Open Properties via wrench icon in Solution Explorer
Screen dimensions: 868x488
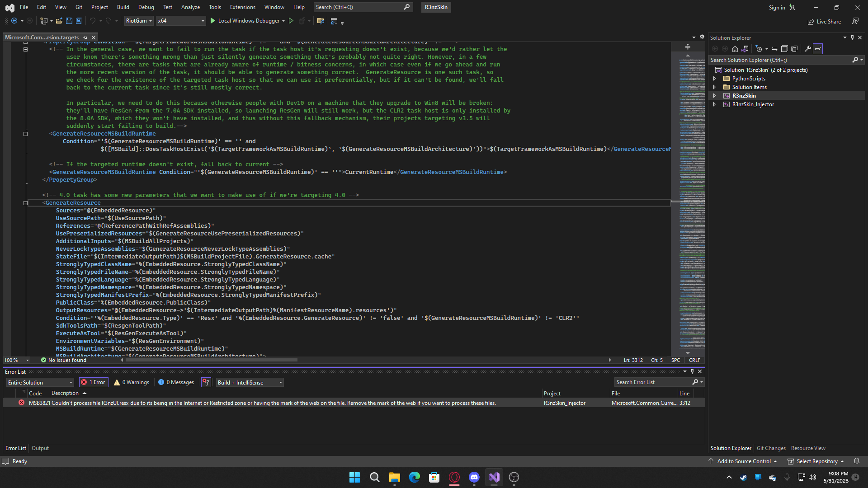808,48
